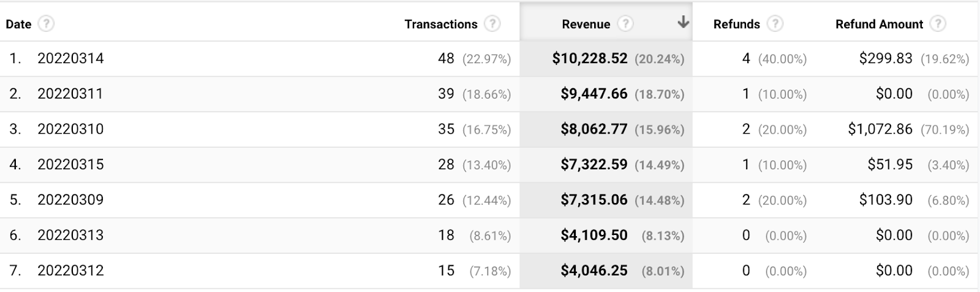Select date row 20220314
This screenshot has height=292, width=980.
pyautogui.click(x=70, y=58)
